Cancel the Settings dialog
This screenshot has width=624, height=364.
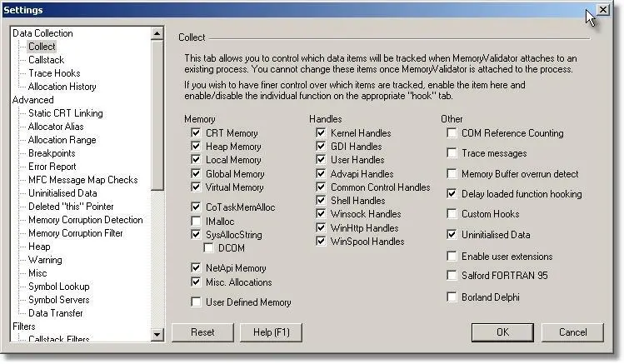coord(572,332)
